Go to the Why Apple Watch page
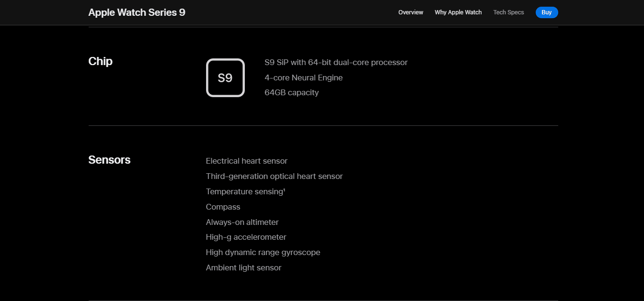The width and height of the screenshot is (644, 301). pyautogui.click(x=458, y=12)
